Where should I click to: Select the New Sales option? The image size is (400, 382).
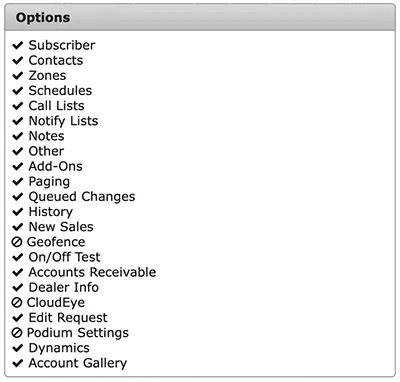(x=61, y=227)
